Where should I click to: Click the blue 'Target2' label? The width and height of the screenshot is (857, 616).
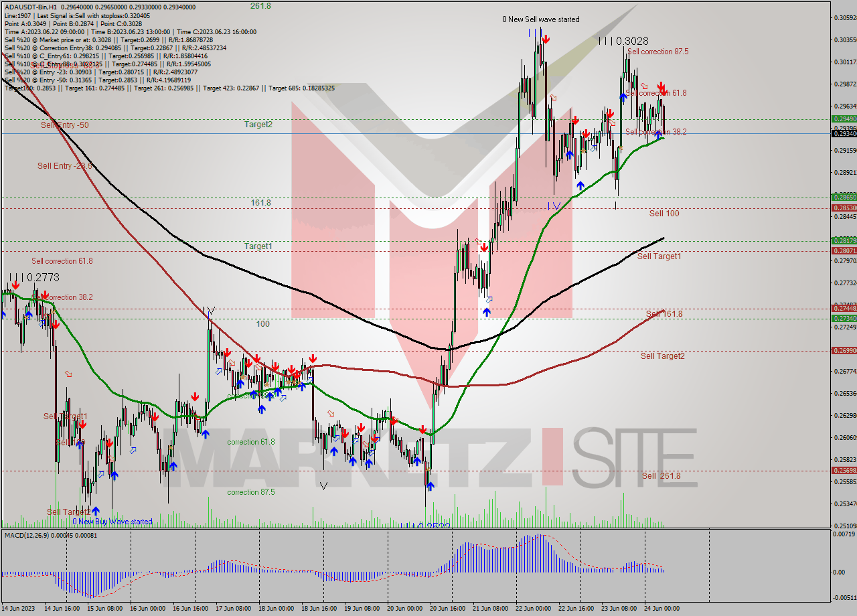(258, 125)
